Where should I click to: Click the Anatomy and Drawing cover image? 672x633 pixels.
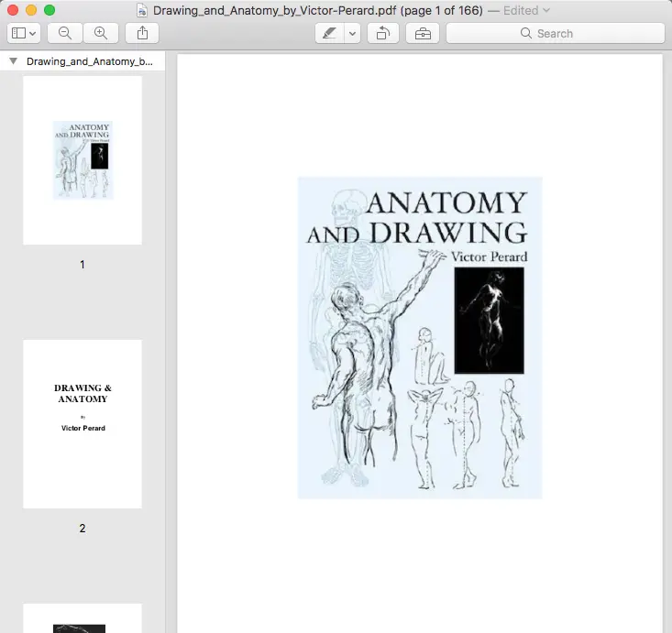point(420,337)
